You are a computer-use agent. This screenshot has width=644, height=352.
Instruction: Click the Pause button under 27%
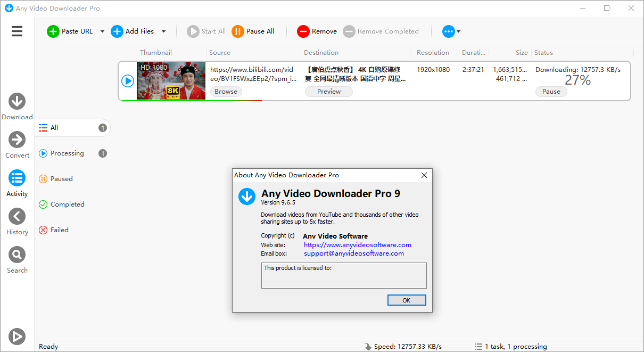tap(551, 92)
